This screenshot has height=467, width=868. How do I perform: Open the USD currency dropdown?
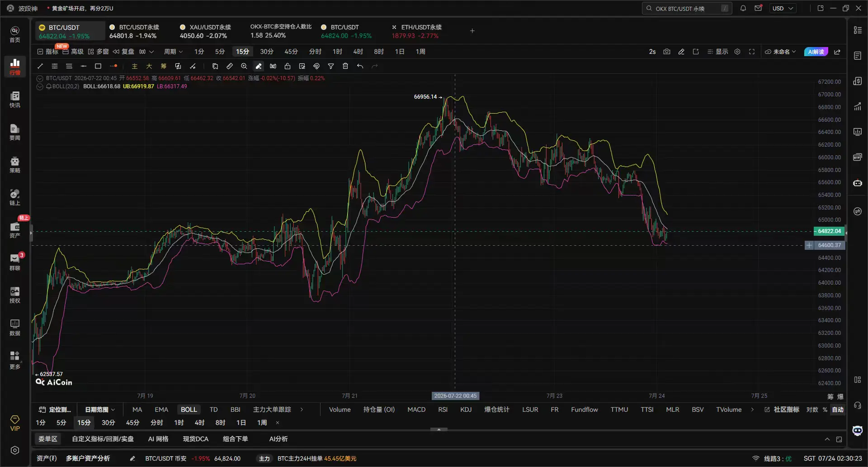tap(783, 8)
